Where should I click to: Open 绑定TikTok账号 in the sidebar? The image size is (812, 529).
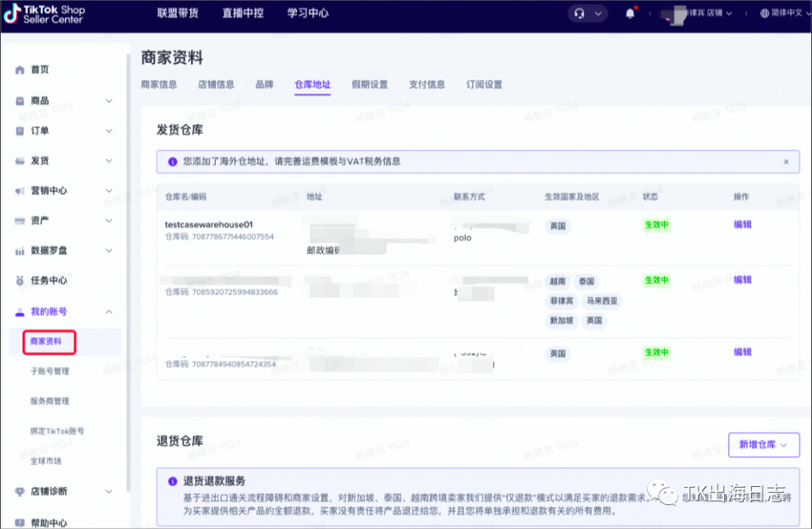(57, 431)
